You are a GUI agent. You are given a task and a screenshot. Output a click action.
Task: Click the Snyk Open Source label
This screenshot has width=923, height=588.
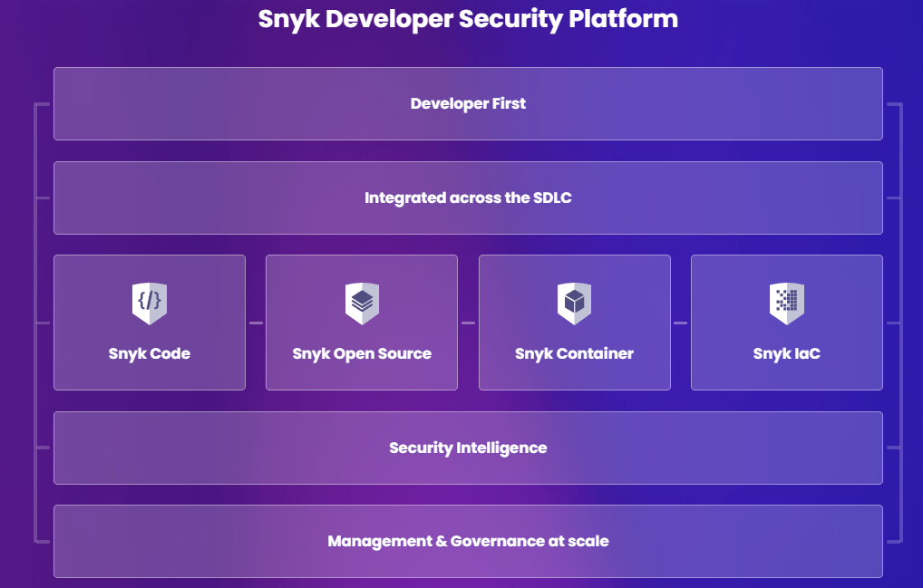coord(362,353)
